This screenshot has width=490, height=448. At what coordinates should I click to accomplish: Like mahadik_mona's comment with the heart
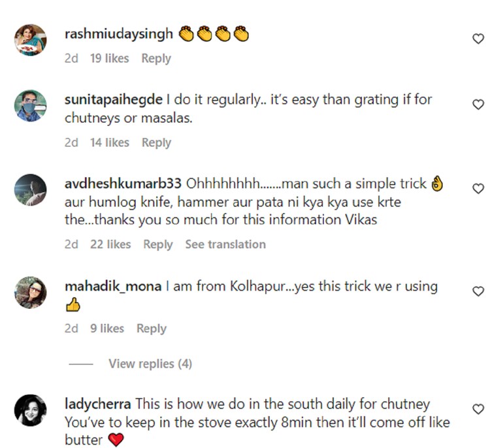point(478,291)
